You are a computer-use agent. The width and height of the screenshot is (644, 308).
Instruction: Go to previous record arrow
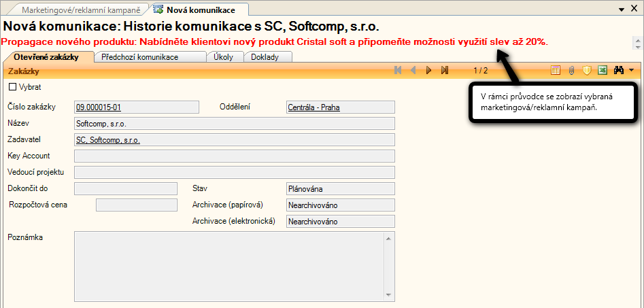pyautogui.click(x=413, y=70)
